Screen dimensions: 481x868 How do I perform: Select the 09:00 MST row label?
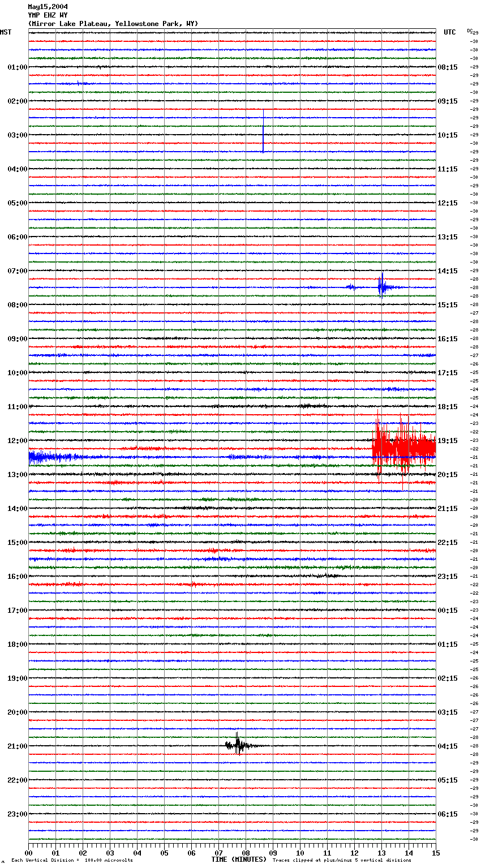click(18, 339)
